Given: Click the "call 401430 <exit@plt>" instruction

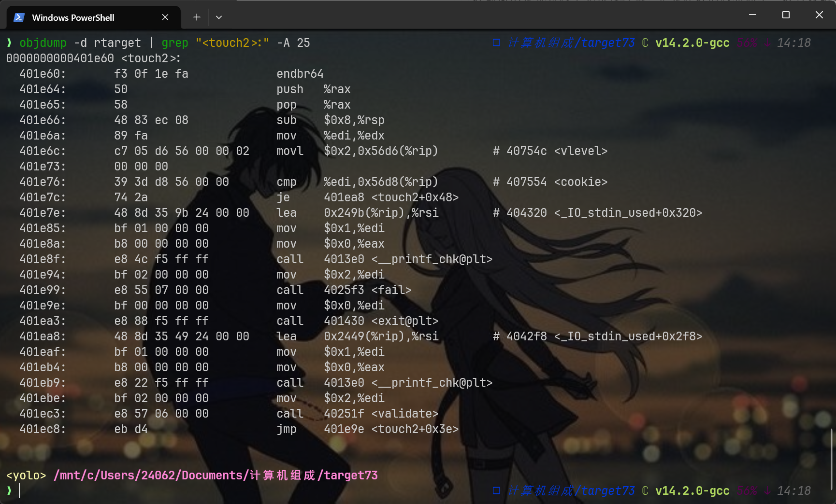Looking at the screenshot, I should point(358,321).
